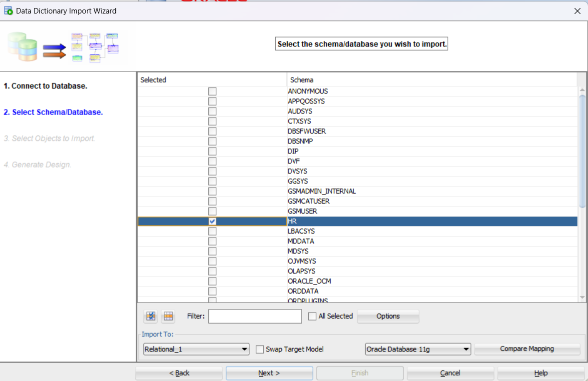Viewport: 588px width, 381px height.
Task: Open the Options button
Action: click(x=388, y=316)
